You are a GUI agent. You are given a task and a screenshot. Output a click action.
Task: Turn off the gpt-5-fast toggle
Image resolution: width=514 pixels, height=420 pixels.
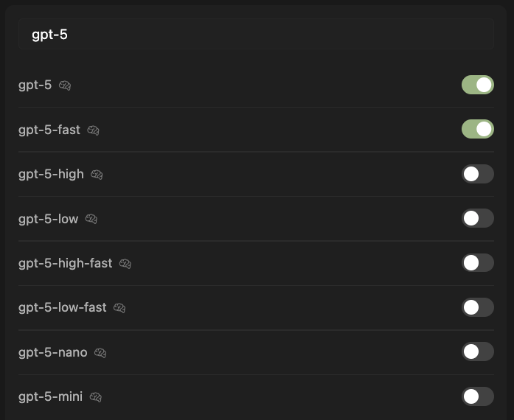(478, 129)
